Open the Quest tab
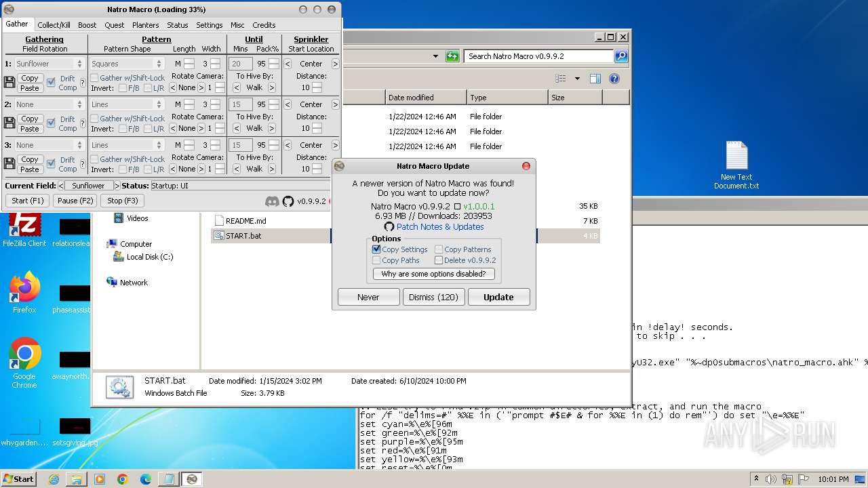 click(115, 25)
